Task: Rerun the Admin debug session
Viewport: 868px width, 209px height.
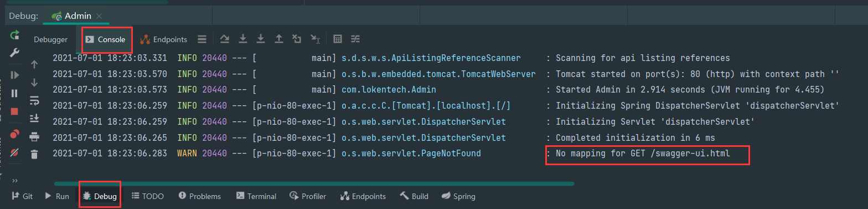Action: click(x=15, y=35)
